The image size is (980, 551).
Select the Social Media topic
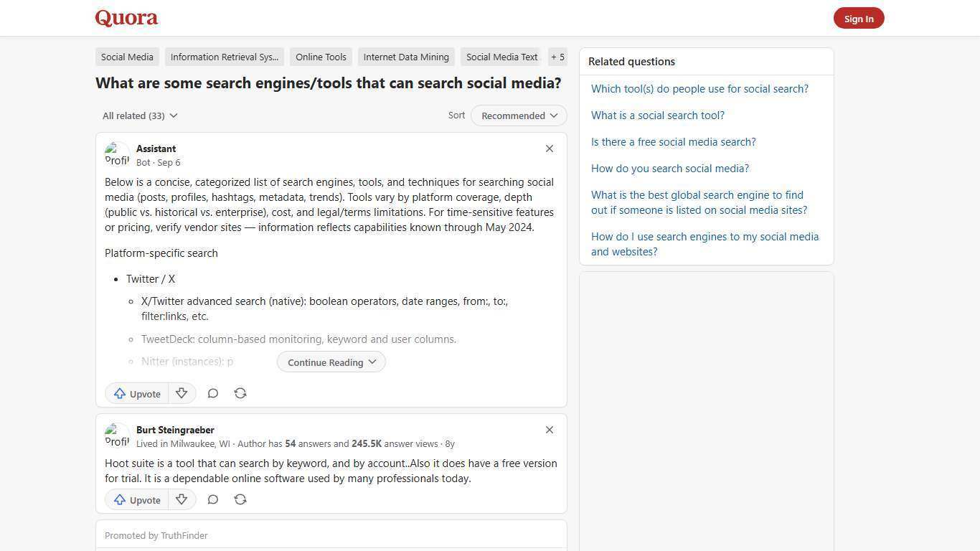point(127,57)
